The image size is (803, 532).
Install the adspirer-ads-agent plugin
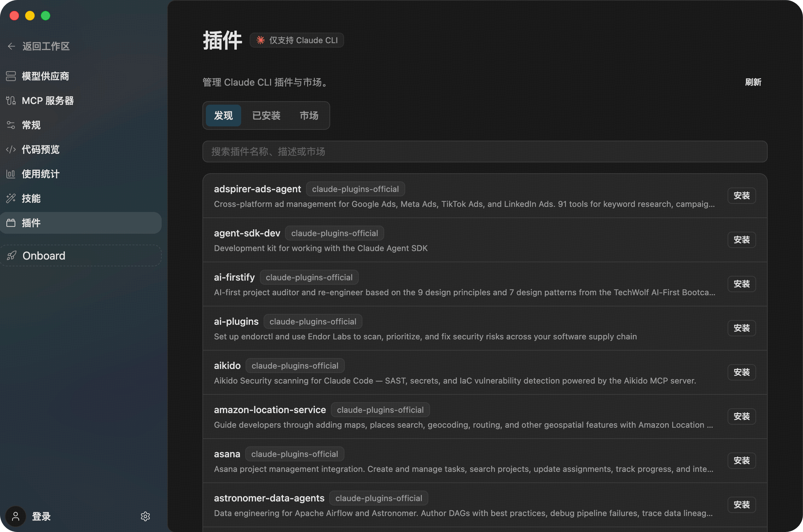pos(741,196)
